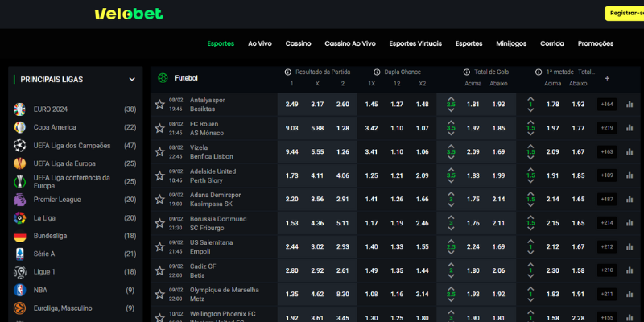
Task: Favorite Adana Demirspor vs Kasimpasa SK
Action: [159, 200]
